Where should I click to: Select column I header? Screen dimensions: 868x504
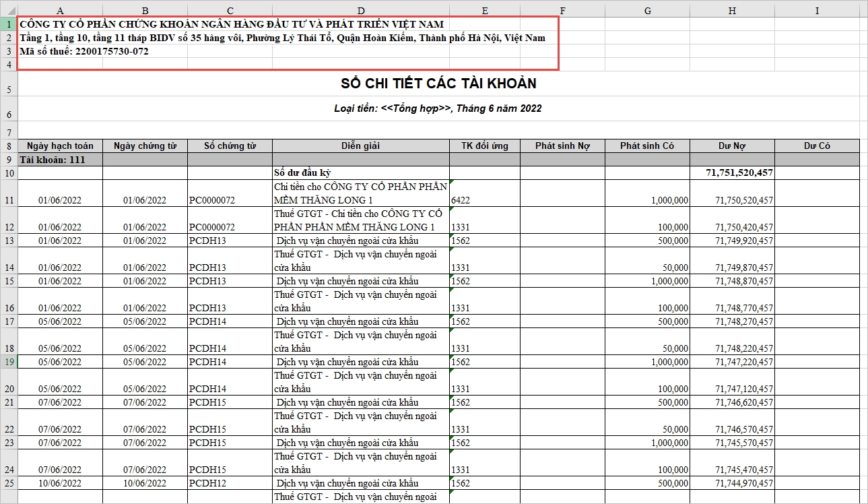tap(817, 11)
